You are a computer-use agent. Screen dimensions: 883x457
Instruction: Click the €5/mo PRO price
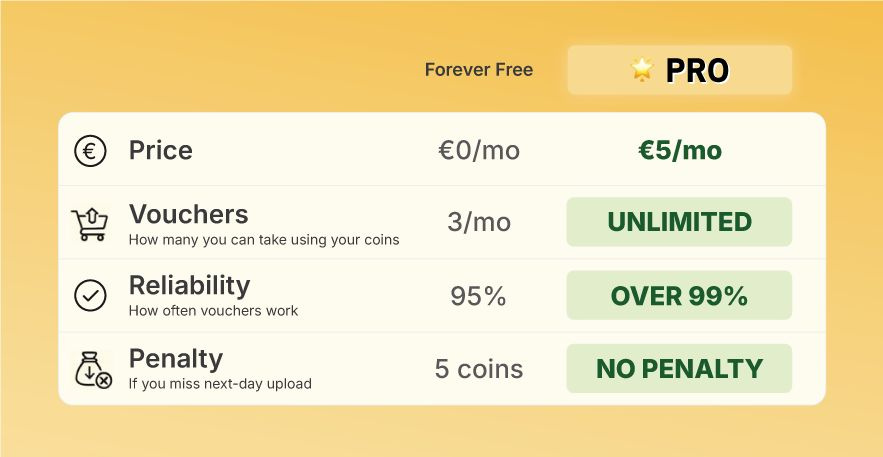coord(680,151)
